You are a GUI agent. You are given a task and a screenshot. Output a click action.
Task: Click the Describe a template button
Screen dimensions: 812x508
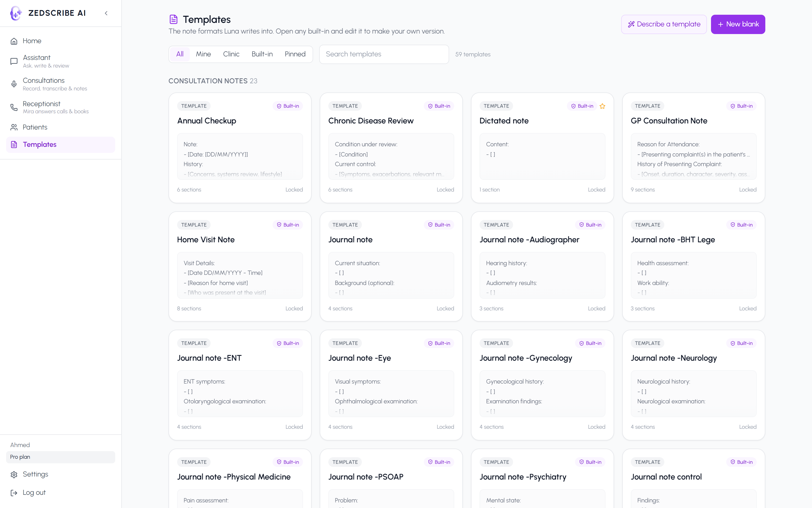click(664, 24)
